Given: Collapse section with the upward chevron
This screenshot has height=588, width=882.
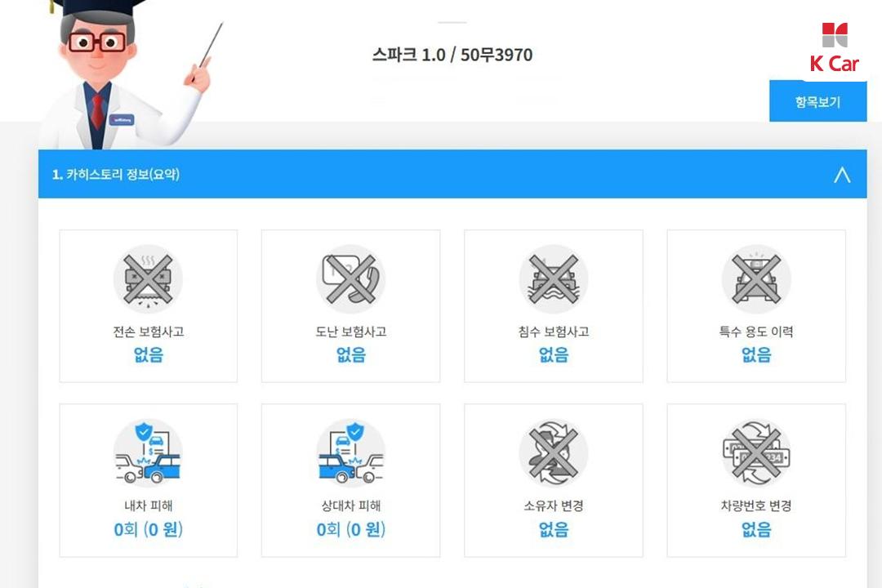Looking at the screenshot, I should (841, 175).
